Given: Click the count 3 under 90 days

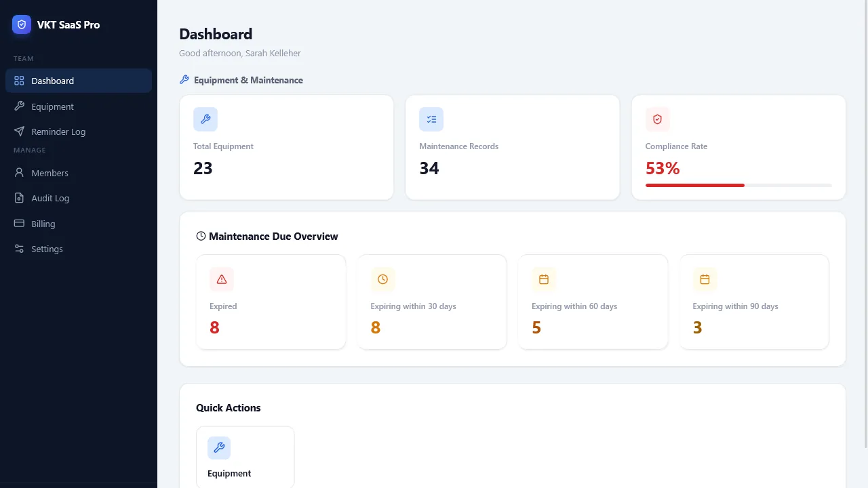Looking at the screenshot, I should 697,328.
